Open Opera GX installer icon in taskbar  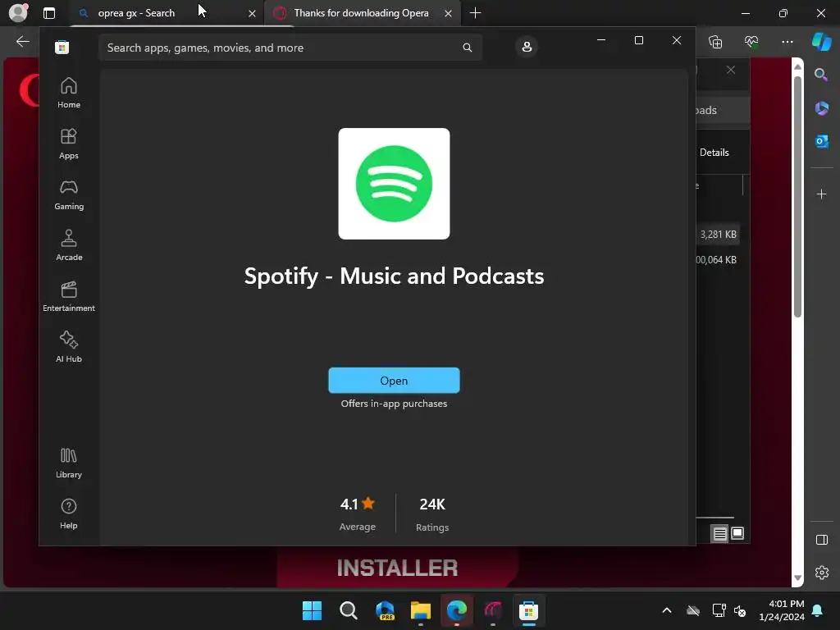click(493, 610)
